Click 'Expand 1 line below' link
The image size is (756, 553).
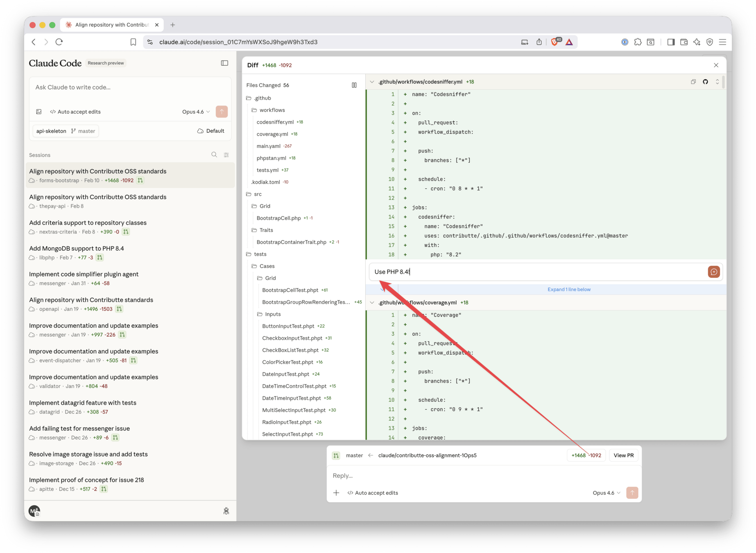tap(569, 290)
